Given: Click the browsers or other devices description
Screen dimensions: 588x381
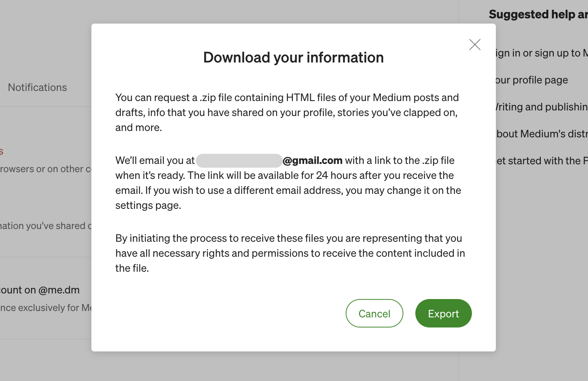Looking at the screenshot, I should [x=46, y=169].
